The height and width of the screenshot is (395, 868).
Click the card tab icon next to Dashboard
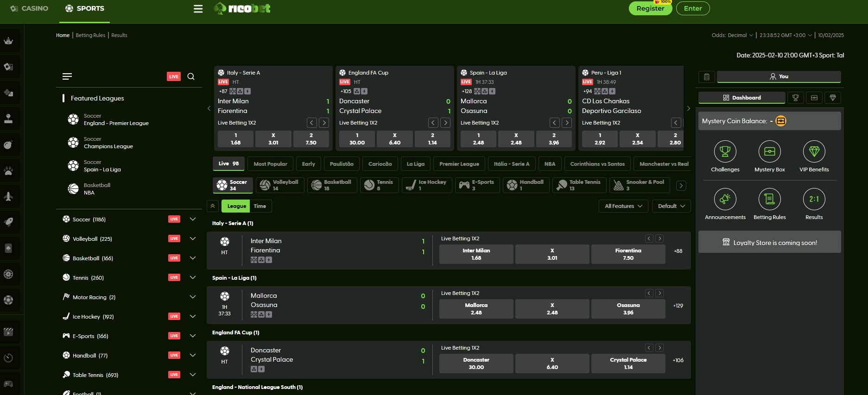pos(814,98)
